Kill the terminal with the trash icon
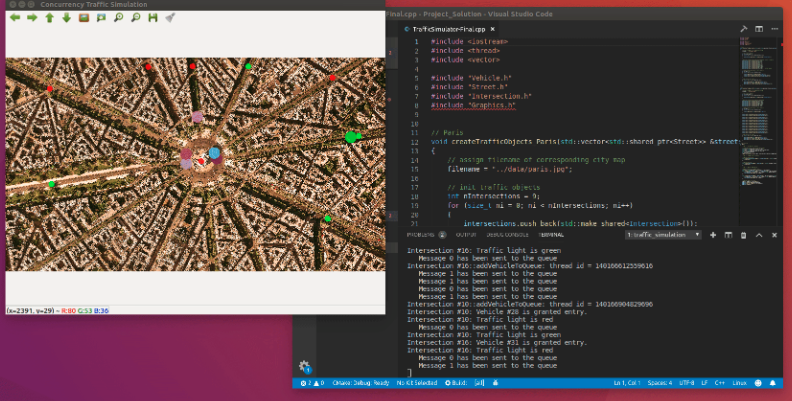 743,235
